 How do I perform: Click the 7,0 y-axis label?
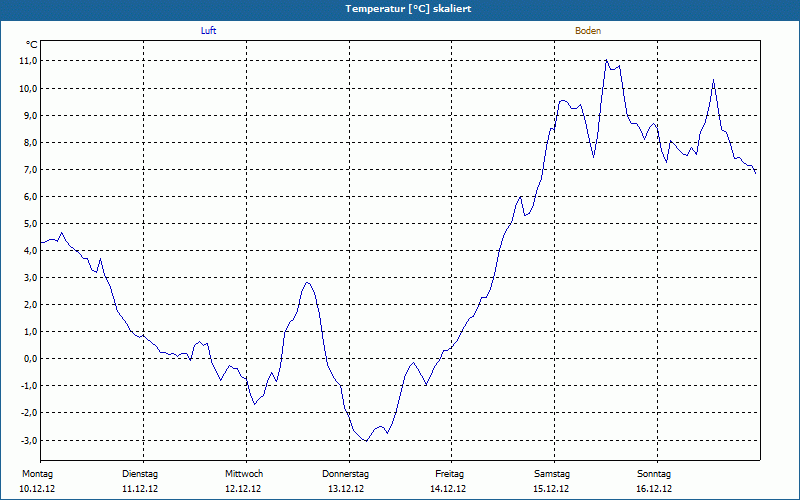coord(30,169)
